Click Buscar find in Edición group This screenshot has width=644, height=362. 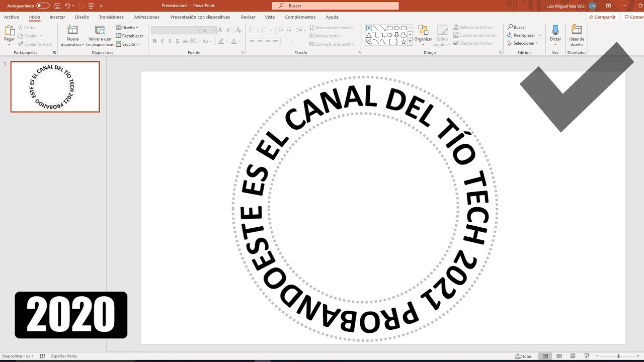tap(517, 27)
